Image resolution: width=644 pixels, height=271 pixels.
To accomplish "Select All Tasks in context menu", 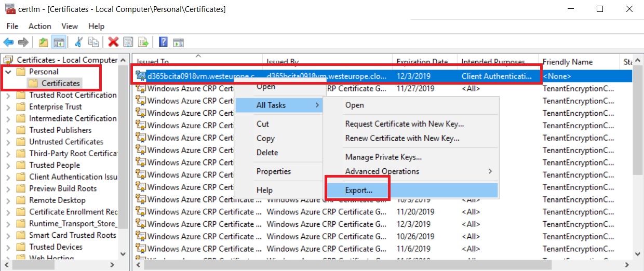I will click(x=279, y=105).
